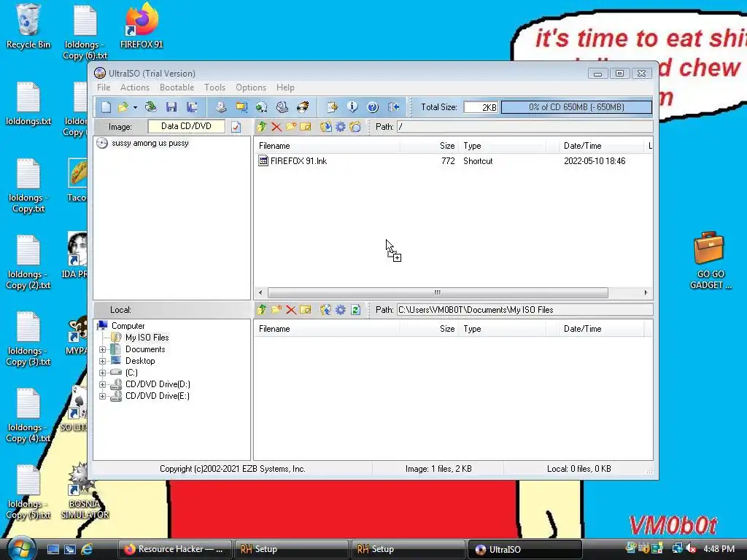Delete using the Local pane red X icon
This screenshot has height=560, width=747.
tap(291, 309)
